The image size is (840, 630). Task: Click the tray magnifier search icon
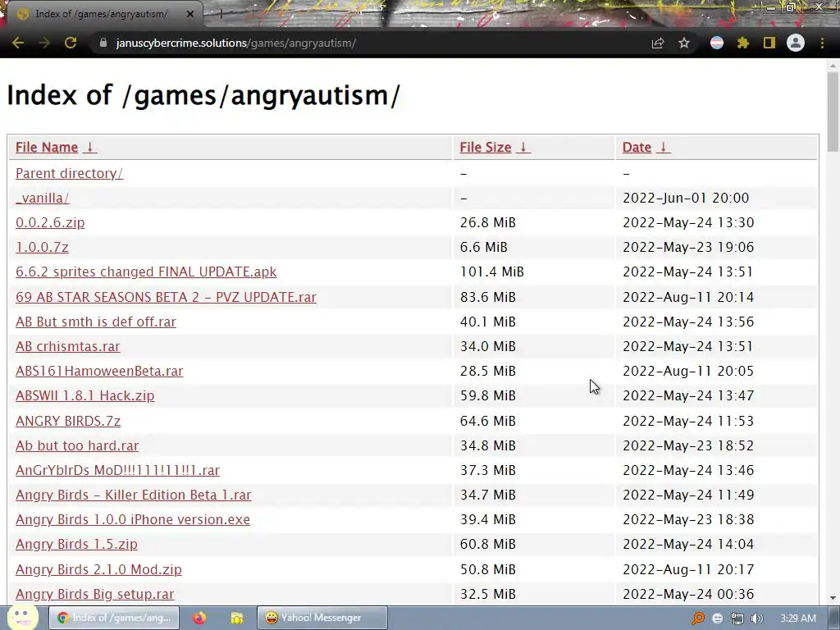click(x=697, y=619)
